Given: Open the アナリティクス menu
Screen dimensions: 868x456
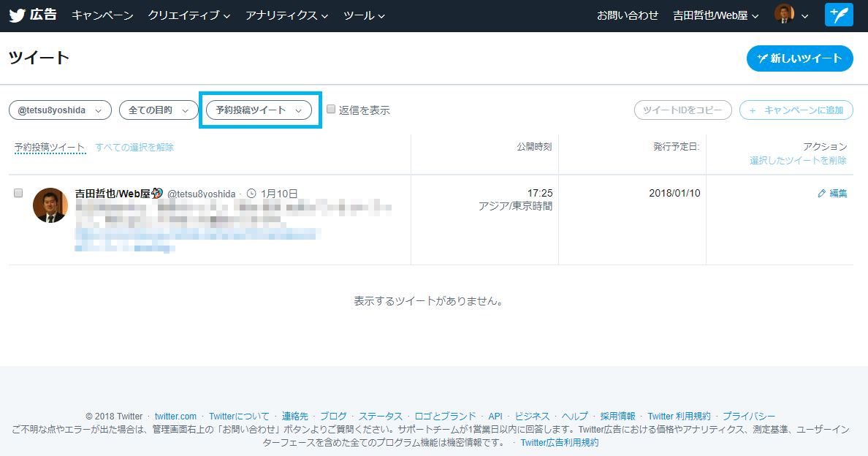Looking at the screenshot, I should (x=286, y=15).
